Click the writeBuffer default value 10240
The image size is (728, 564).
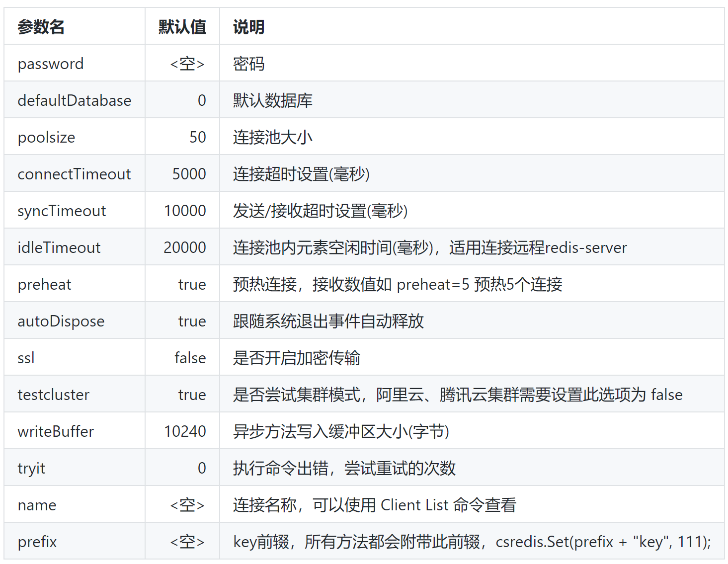point(184,431)
